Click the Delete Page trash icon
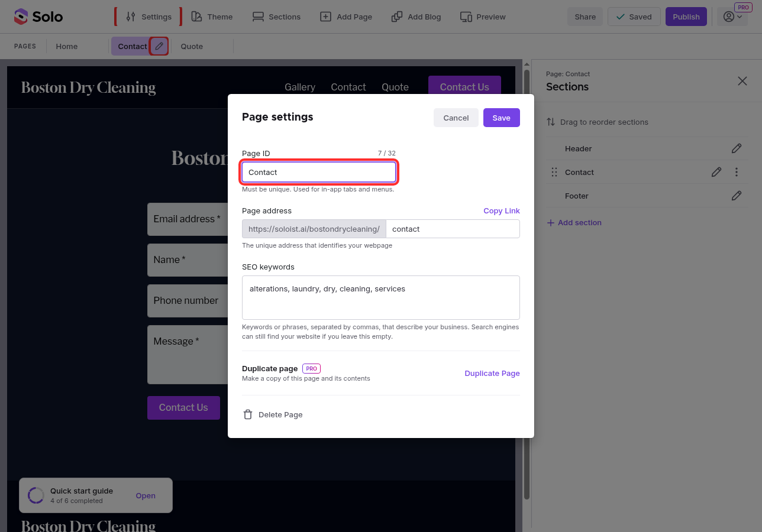Image resolution: width=762 pixels, height=532 pixels. (x=248, y=414)
